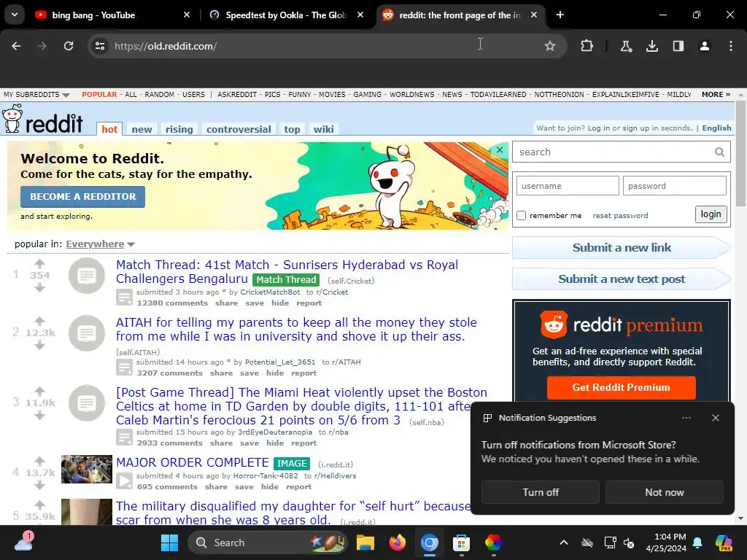Upvote the MAJOR ORDER COMPLETE post
The width and height of the screenshot is (747, 560).
(x=39, y=461)
